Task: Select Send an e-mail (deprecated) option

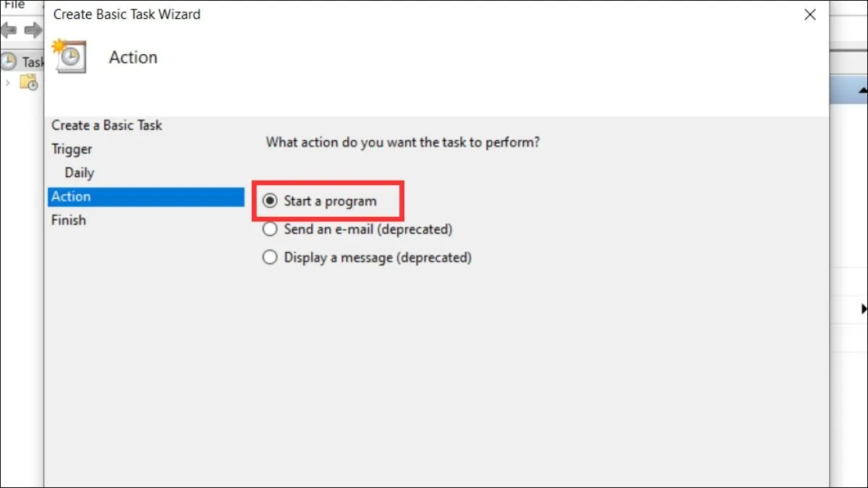Action: pyautogui.click(x=270, y=228)
